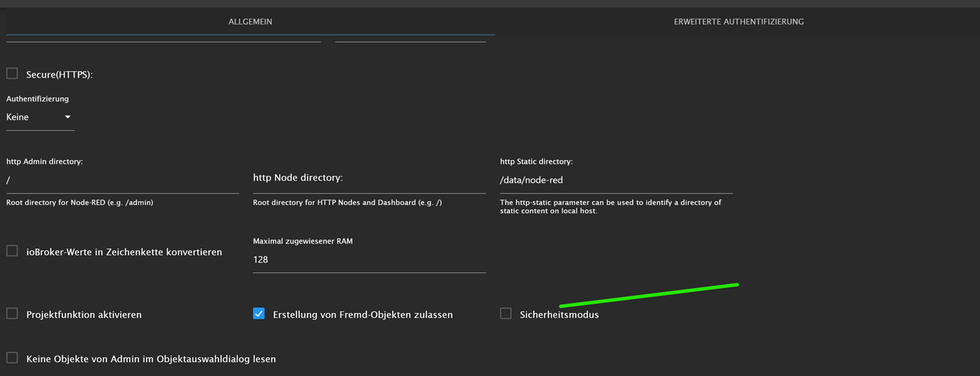Image resolution: width=980 pixels, height=376 pixels.
Task: Edit the http Static directory path field
Action: [x=616, y=181]
